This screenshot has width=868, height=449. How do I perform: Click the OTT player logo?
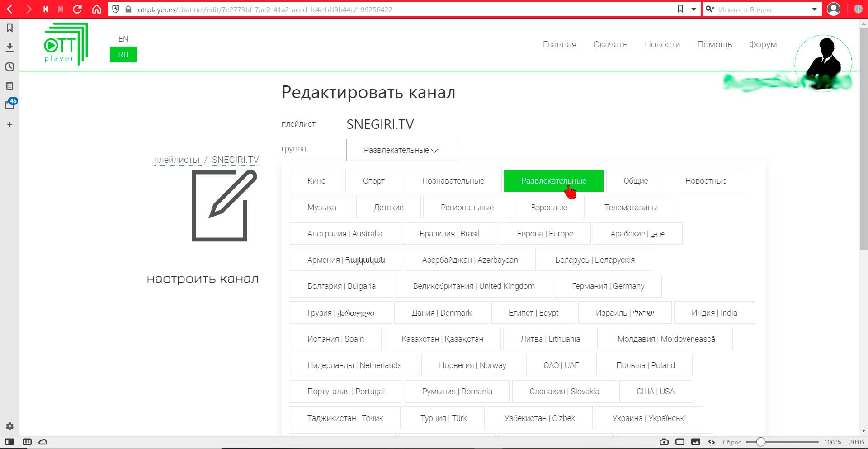coord(66,44)
